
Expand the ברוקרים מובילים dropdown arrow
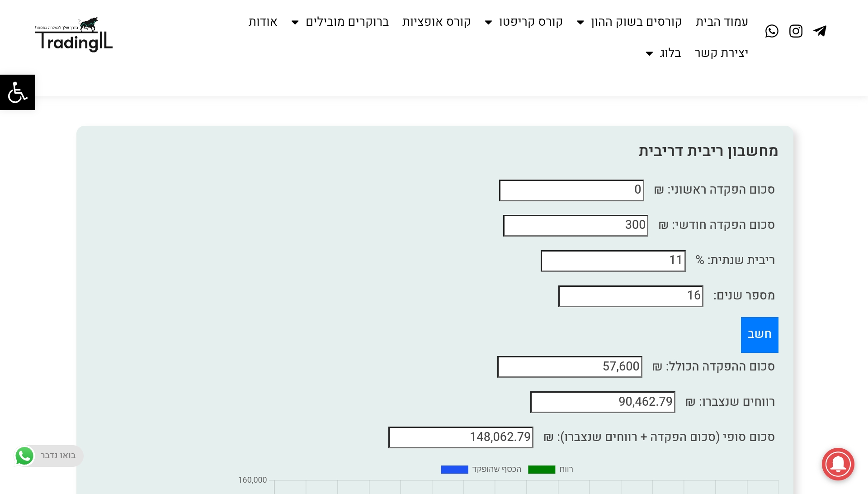click(295, 22)
